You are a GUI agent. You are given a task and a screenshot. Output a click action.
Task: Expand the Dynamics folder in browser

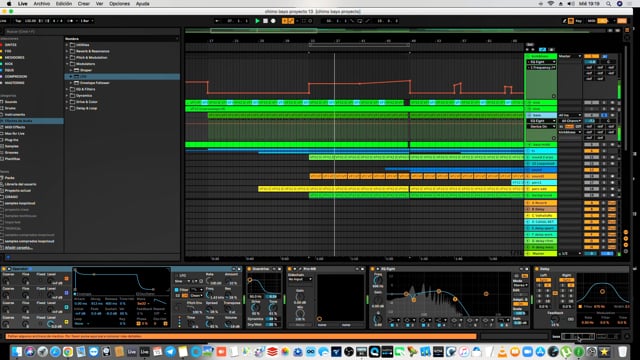coord(67,96)
